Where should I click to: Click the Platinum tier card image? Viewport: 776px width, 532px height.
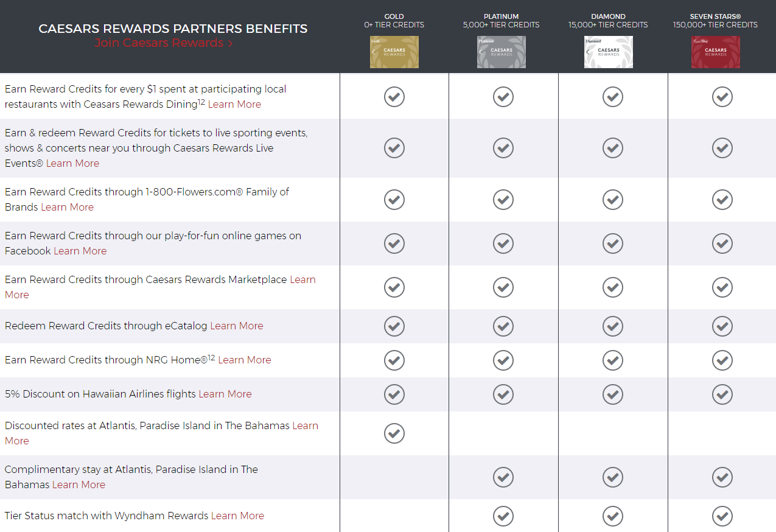502,52
